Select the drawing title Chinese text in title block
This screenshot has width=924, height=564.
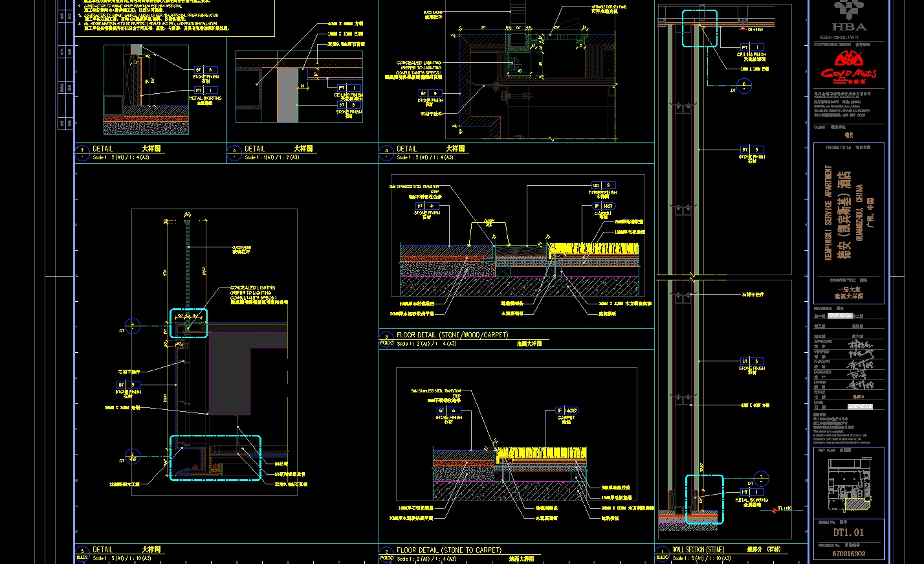pos(850,293)
